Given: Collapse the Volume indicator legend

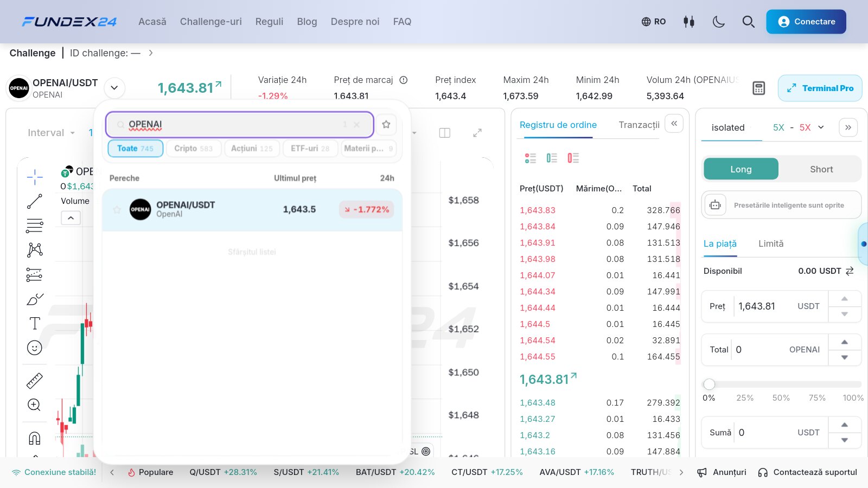Looking at the screenshot, I should (71, 218).
